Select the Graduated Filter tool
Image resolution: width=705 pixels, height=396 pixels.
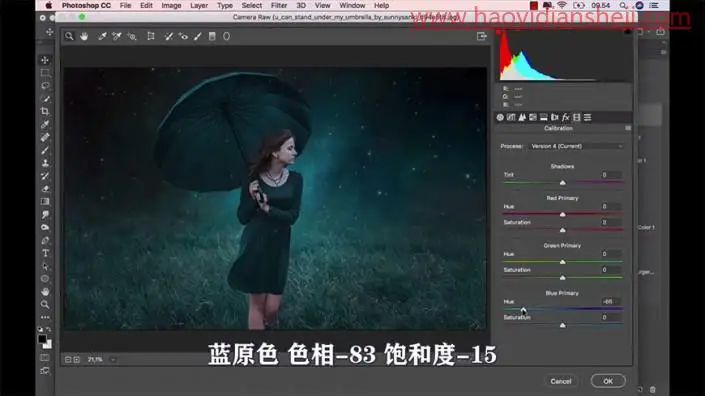click(212, 36)
